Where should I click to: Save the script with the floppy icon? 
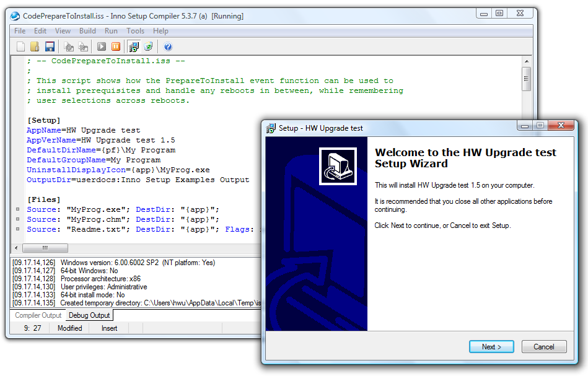pos(50,46)
